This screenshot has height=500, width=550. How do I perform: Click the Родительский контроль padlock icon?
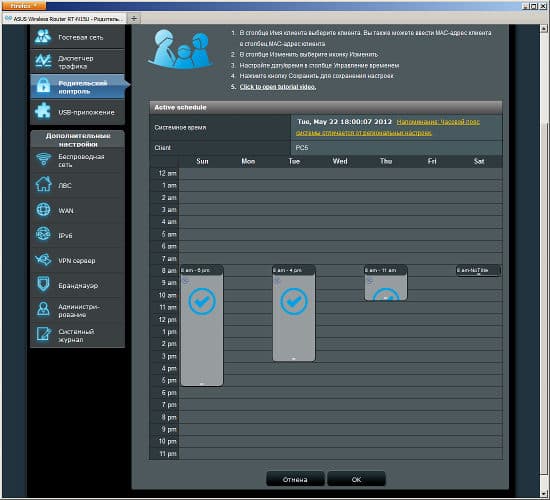43,86
